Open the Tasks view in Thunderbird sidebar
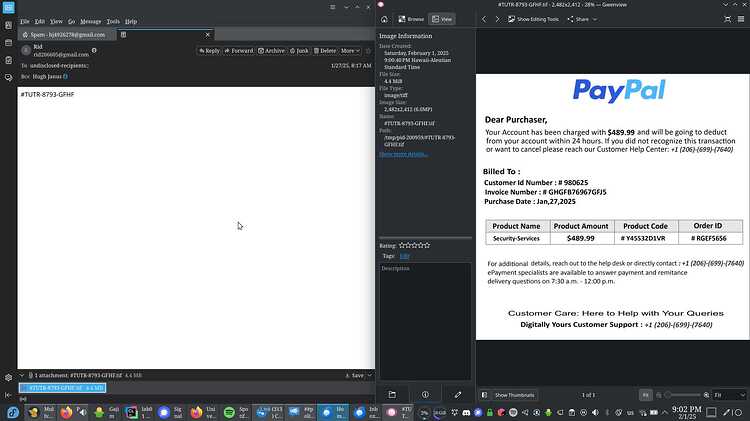 8,60
